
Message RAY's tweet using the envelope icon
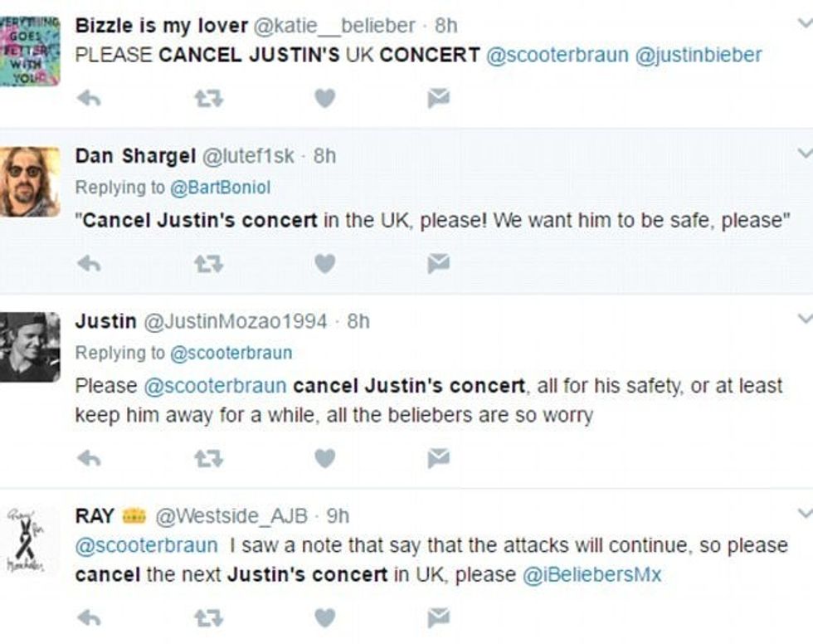pos(438,617)
